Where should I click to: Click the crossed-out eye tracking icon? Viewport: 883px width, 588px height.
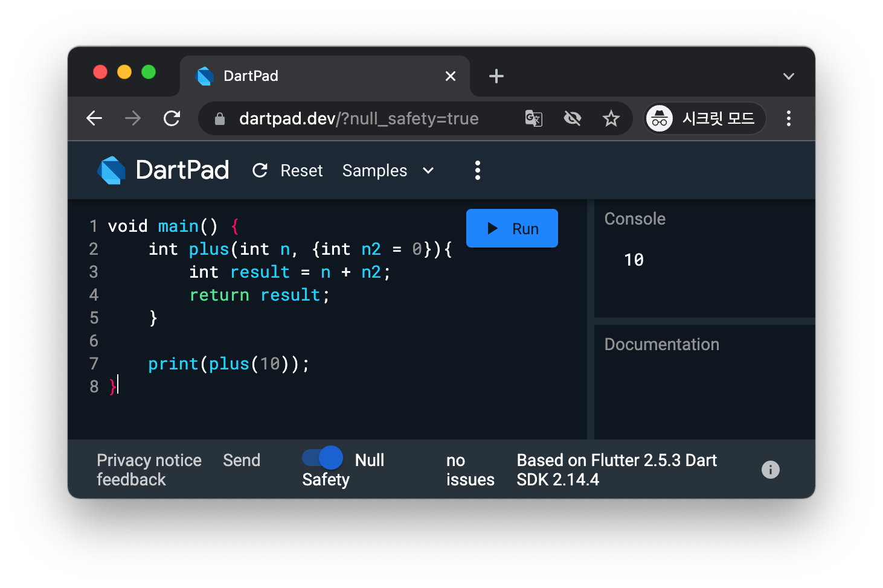point(573,118)
